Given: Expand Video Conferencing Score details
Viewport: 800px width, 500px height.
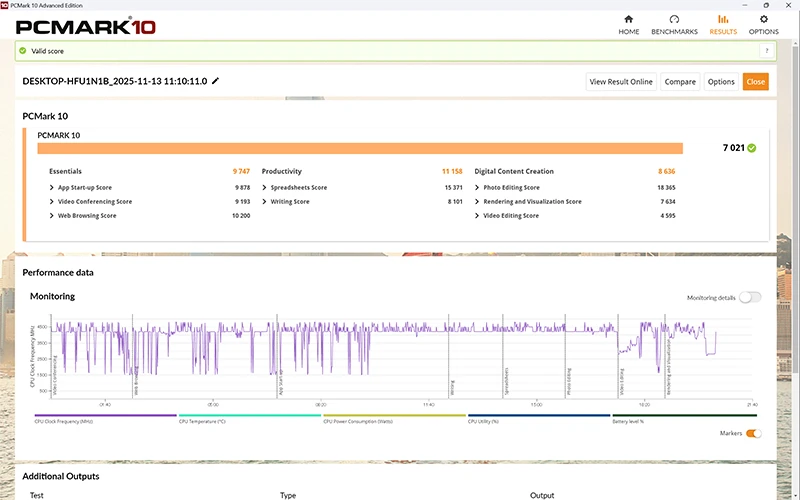Looking at the screenshot, I should pyautogui.click(x=52, y=201).
